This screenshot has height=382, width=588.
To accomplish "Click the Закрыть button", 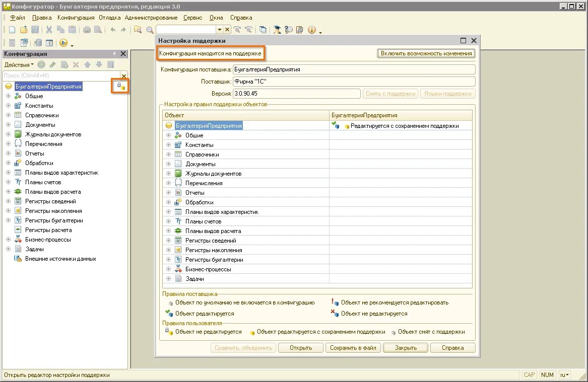I will pyautogui.click(x=406, y=348).
